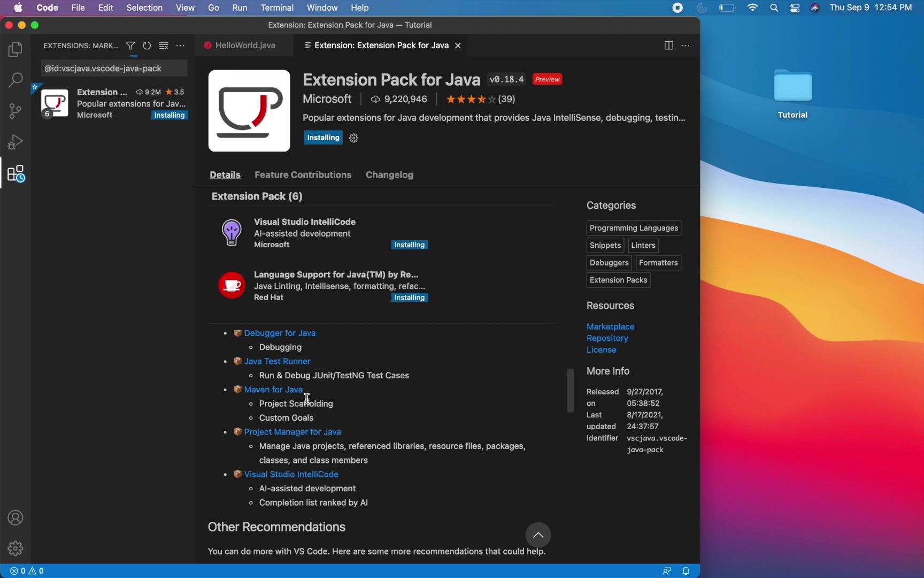Open the Repository link
924x578 pixels.
607,338
